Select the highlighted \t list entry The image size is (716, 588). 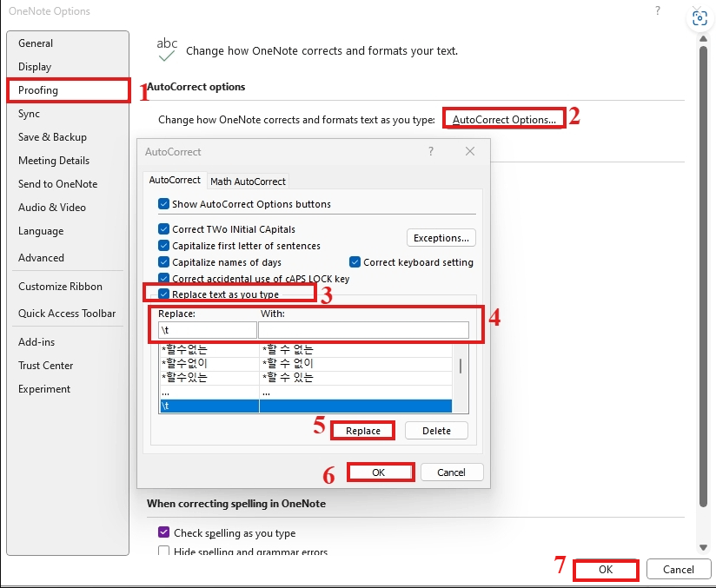pos(306,406)
